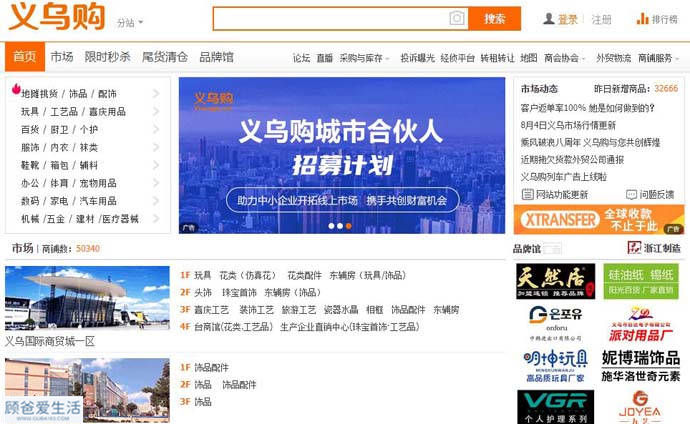Click 登录 link
The height and width of the screenshot is (424, 690).
point(568,19)
